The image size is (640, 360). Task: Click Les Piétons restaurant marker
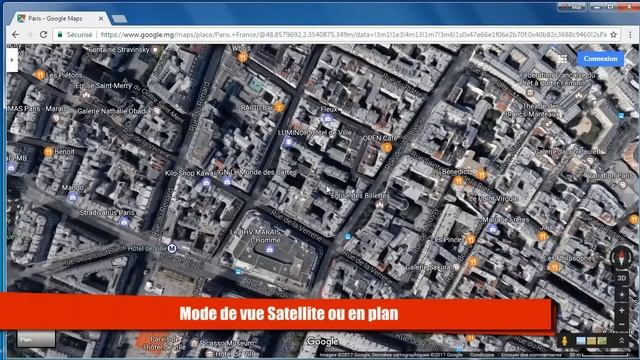coord(40,75)
